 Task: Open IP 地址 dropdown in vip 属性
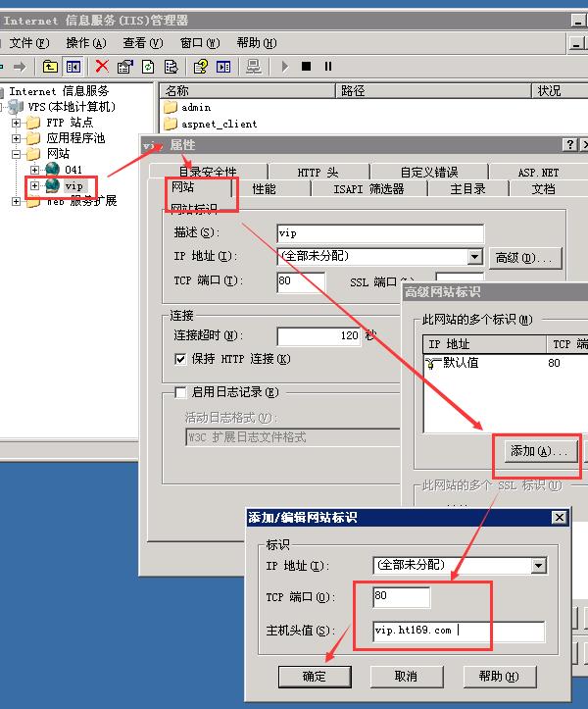pos(474,257)
